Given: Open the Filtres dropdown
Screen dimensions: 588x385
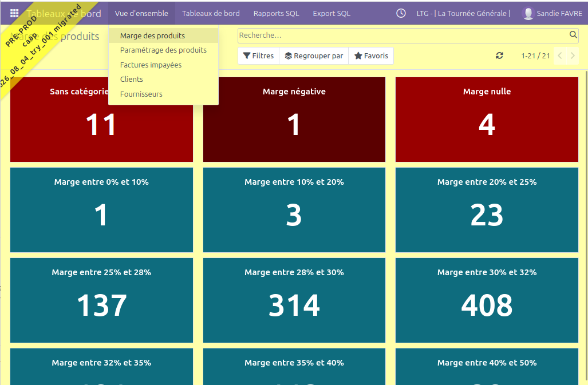Looking at the screenshot, I should [258, 56].
